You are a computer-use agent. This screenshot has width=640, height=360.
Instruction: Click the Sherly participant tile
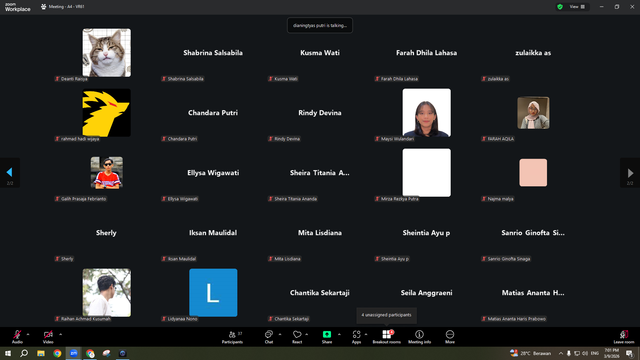tap(106, 233)
